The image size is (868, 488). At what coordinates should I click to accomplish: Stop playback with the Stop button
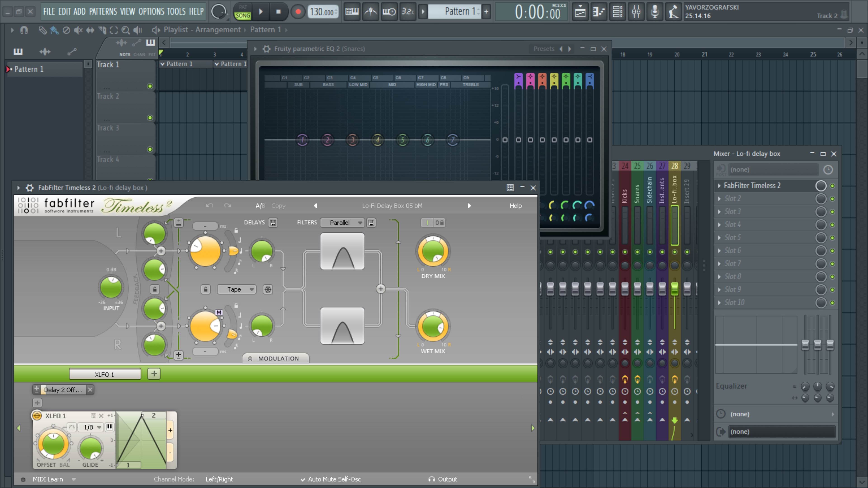click(278, 12)
